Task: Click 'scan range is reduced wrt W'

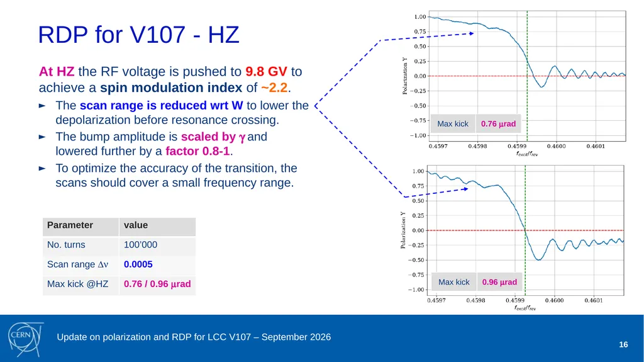Action: [x=162, y=105]
